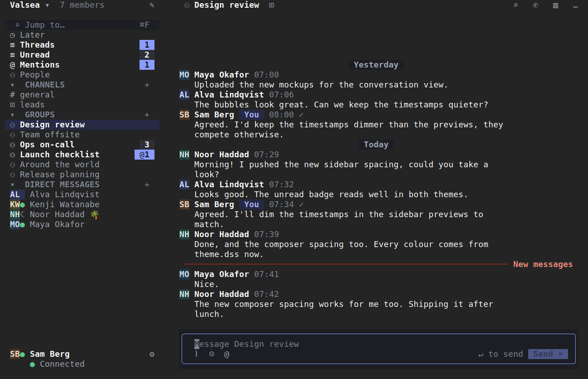This screenshot has height=379, width=588.
Task: Toggle the side panel columns icon in header
Action: point(555,5)
